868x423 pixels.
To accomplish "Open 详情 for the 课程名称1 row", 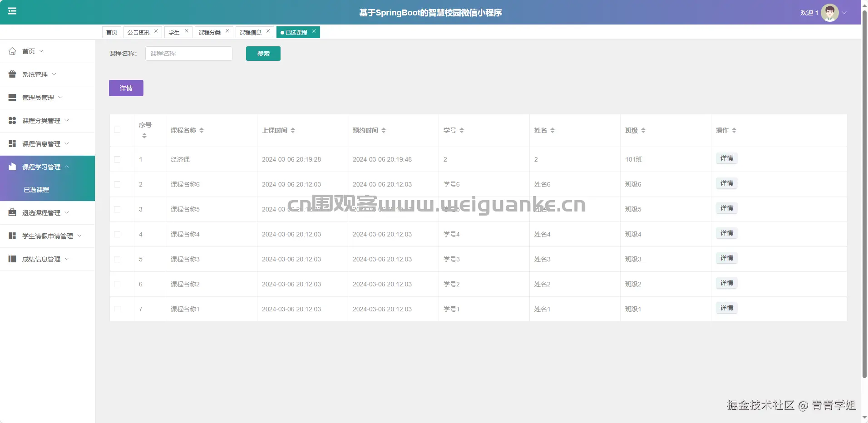I will [x=726, y=308].
